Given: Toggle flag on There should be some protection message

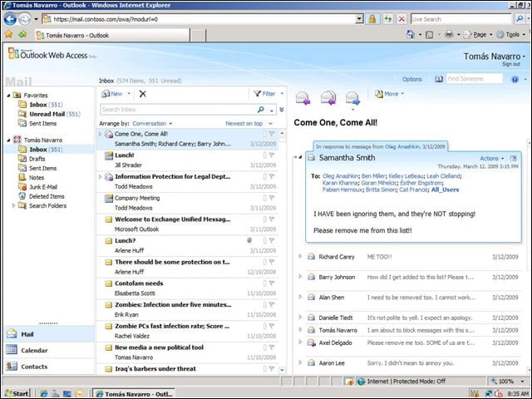Looking at the screenshot, I should [272, 262].
